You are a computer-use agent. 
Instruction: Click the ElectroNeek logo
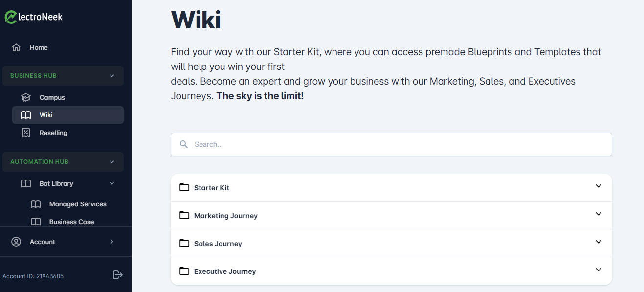(x=34, y=17)
